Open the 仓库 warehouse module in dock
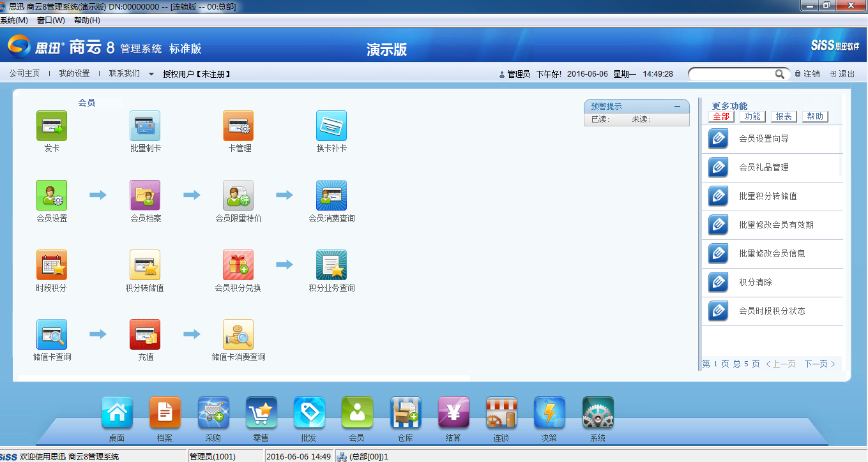 [x=406, y=413]
